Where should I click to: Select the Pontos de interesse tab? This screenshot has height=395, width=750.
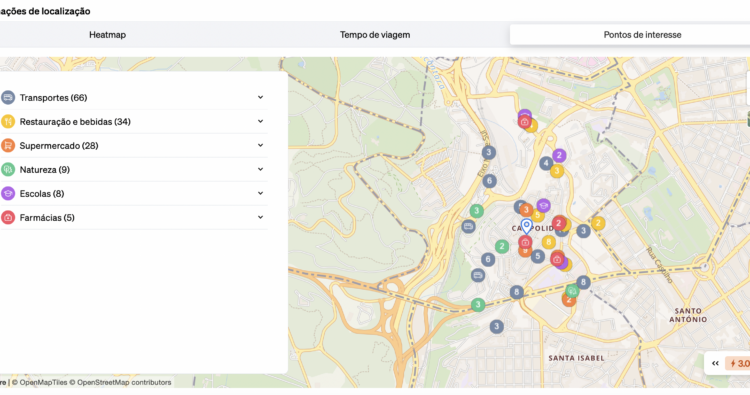(642, 34)
